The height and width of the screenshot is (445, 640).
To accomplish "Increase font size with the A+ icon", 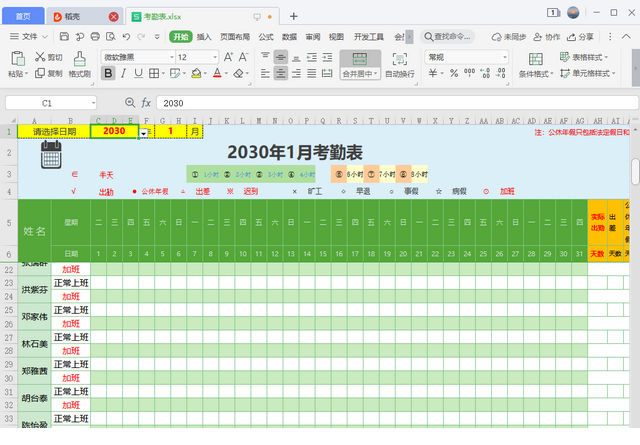I will pos(228,57).
